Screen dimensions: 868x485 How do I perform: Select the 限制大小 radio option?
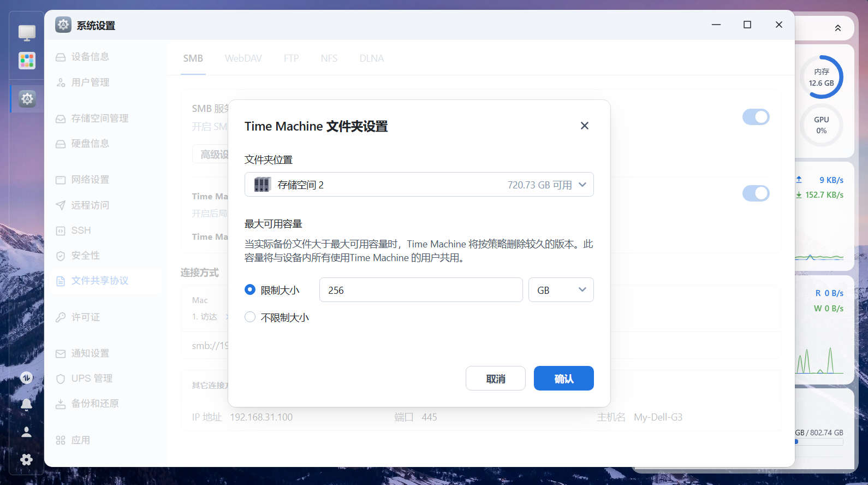coord(250,289)
